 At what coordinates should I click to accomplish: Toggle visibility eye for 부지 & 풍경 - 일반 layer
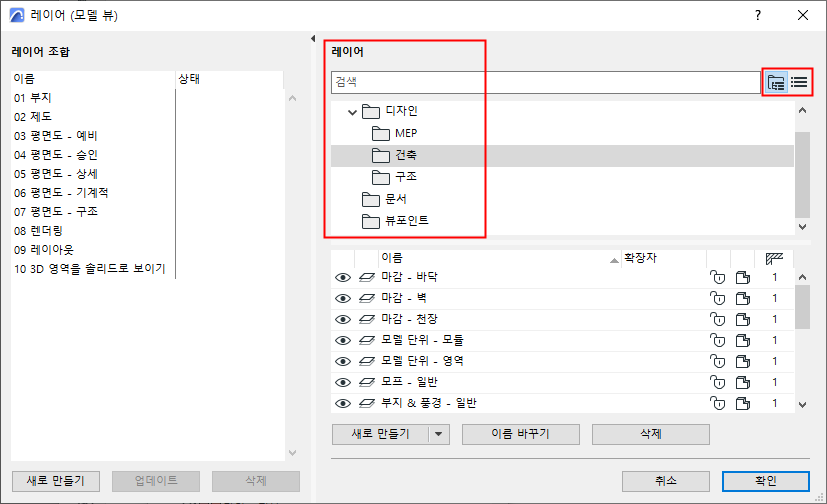pos(343,403)
